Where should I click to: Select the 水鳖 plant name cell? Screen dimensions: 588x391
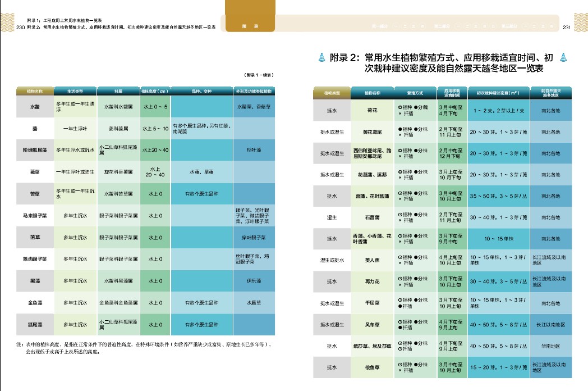34,106
